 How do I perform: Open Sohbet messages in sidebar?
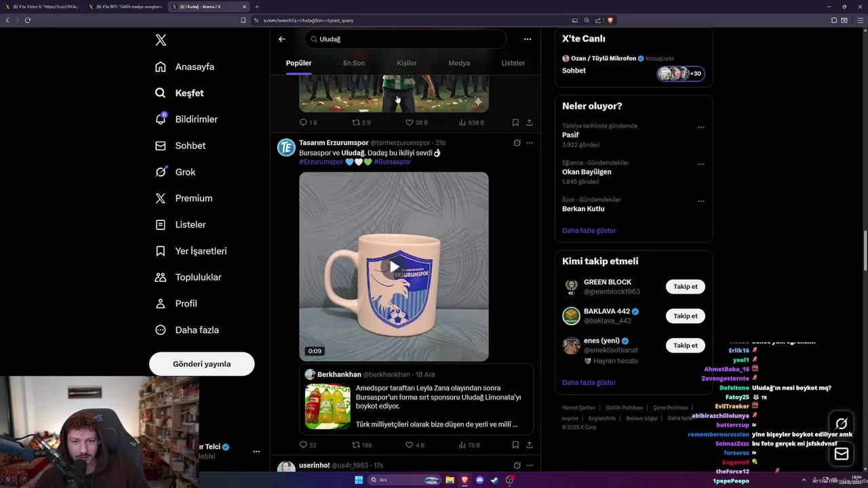click(x=180, y=146)
